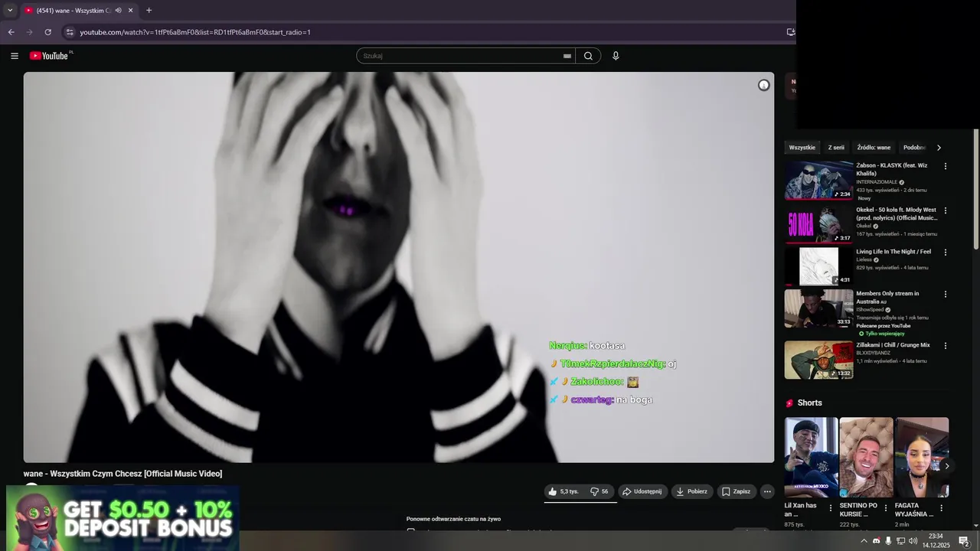View site information icon in address bar
Viewport: 980px width, 551px height.
[x=70, y=32]
